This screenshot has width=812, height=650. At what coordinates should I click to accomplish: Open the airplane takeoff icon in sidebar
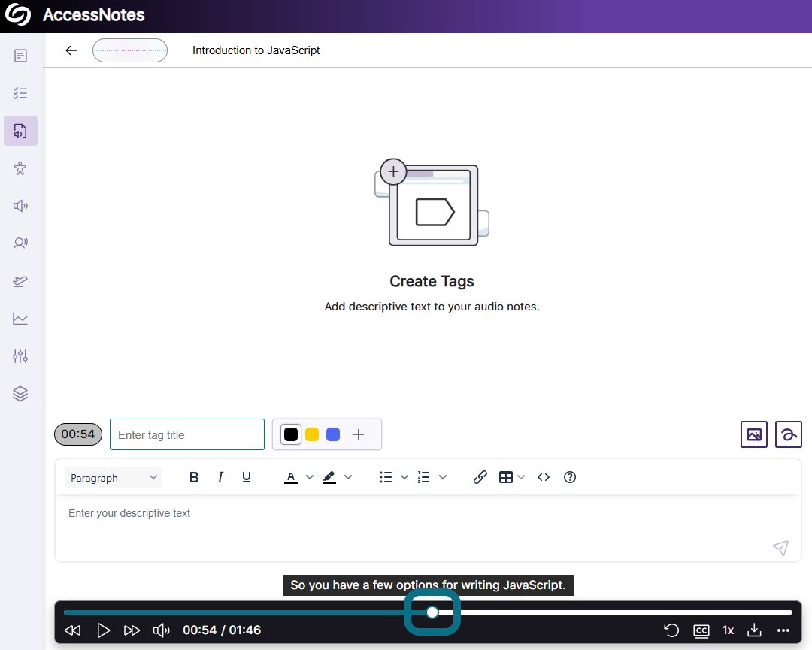(x=21, y=281)
